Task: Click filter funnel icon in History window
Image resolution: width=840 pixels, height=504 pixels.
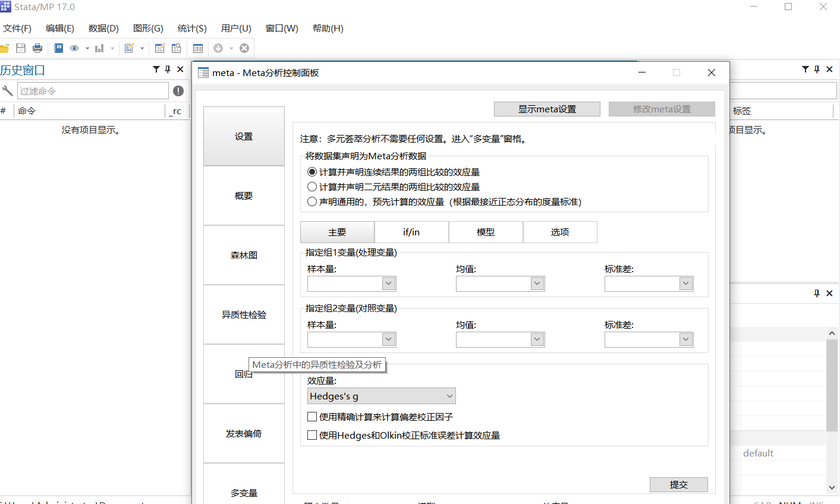Action: pyautogui.click(x=156, y=70)
